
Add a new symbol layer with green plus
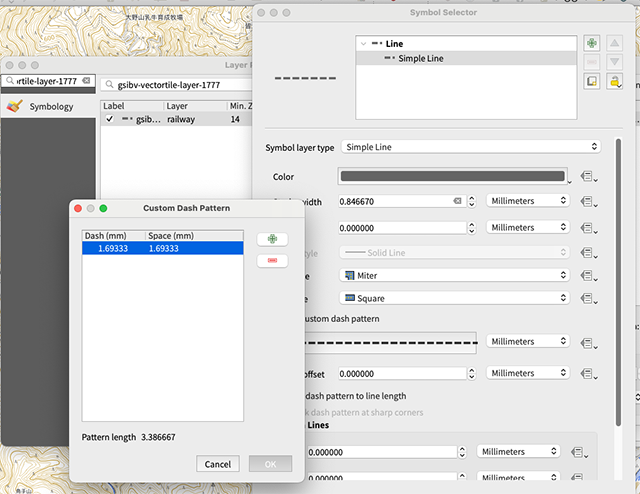pyautogui.click(x=593, y=45)
